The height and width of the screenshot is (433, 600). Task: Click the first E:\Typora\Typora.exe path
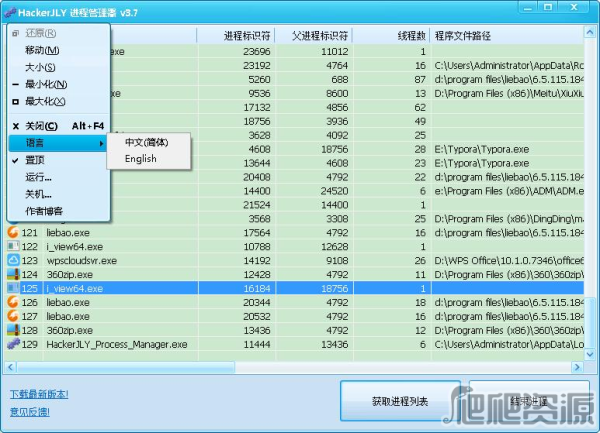[x=482, y=149]
